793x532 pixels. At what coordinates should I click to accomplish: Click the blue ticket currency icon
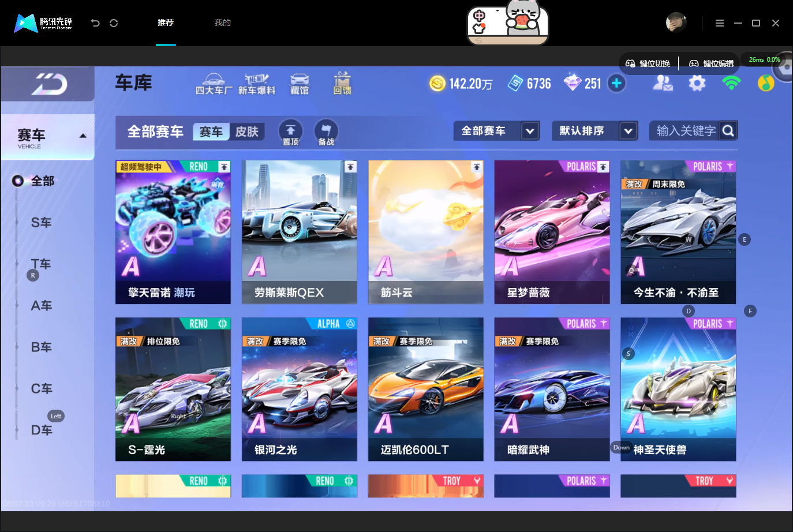coord(515,84)
